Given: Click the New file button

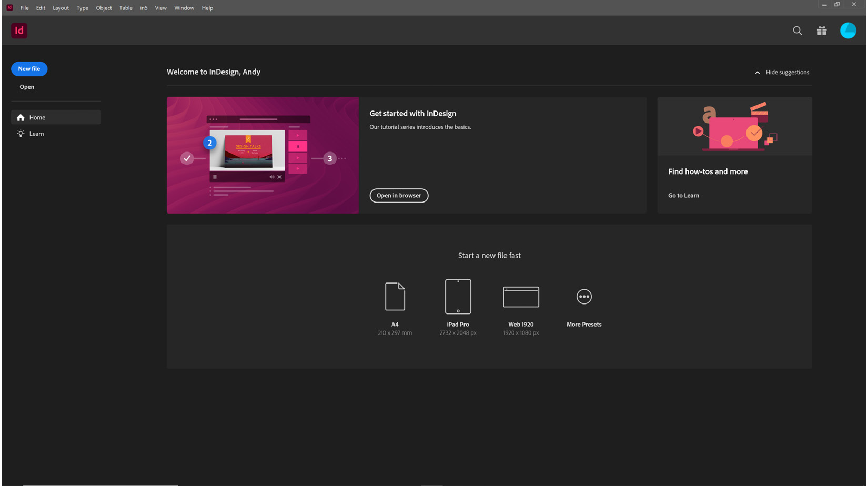Looking at the screenshot, I should 29,69.
